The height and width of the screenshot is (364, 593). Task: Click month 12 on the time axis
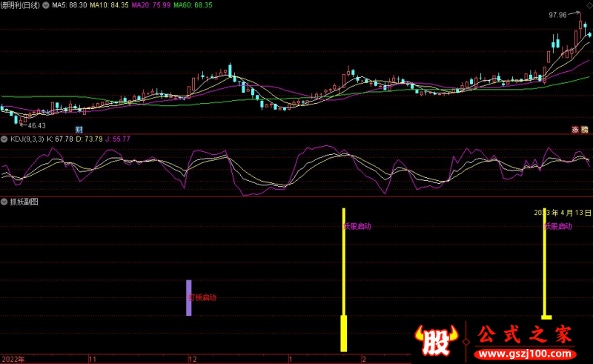click(x=193, y=359)
